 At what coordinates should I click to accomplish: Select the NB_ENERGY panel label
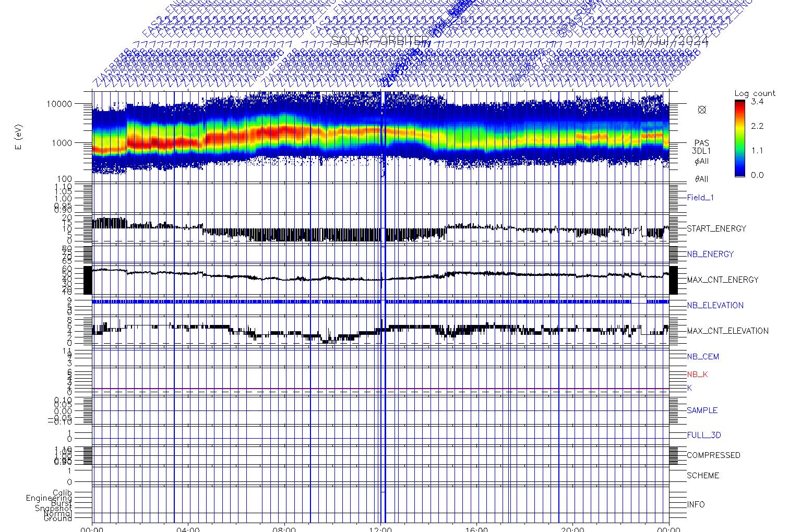[710, 254]
